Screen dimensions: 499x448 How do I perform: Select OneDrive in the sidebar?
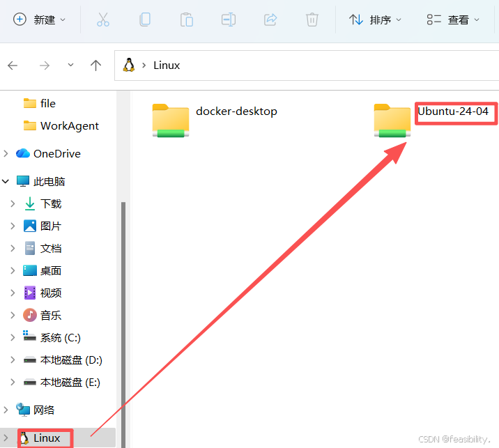coord(48,154)
